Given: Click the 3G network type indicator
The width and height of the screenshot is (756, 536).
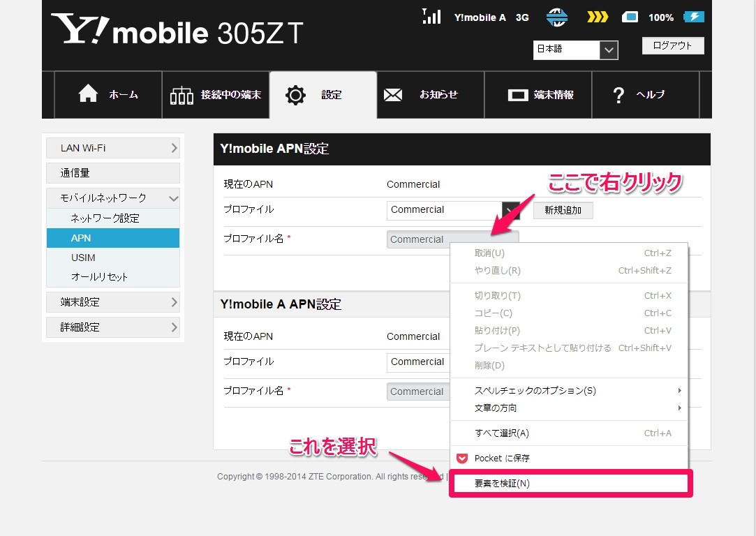Looking at the screenshot, I should coord(522,18).
